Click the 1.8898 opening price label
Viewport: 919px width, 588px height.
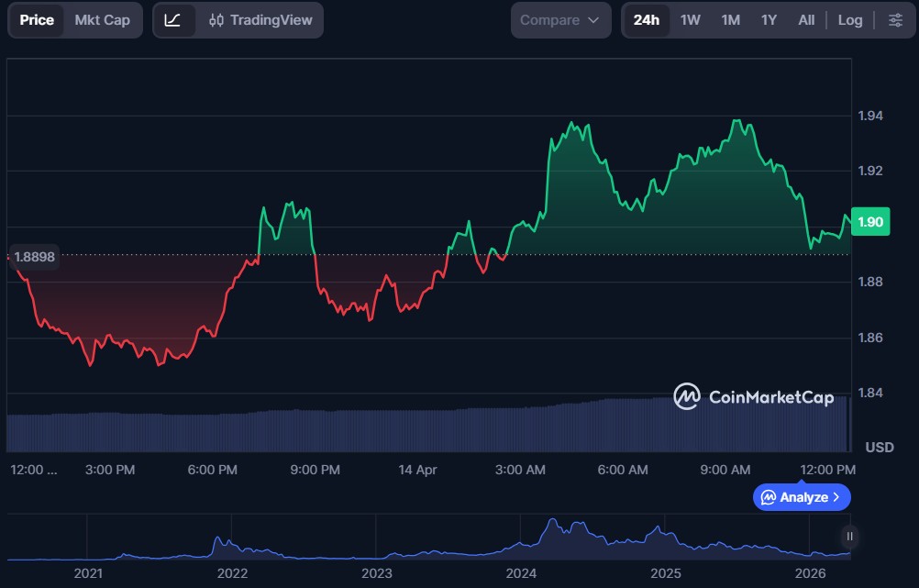point(35,258)
